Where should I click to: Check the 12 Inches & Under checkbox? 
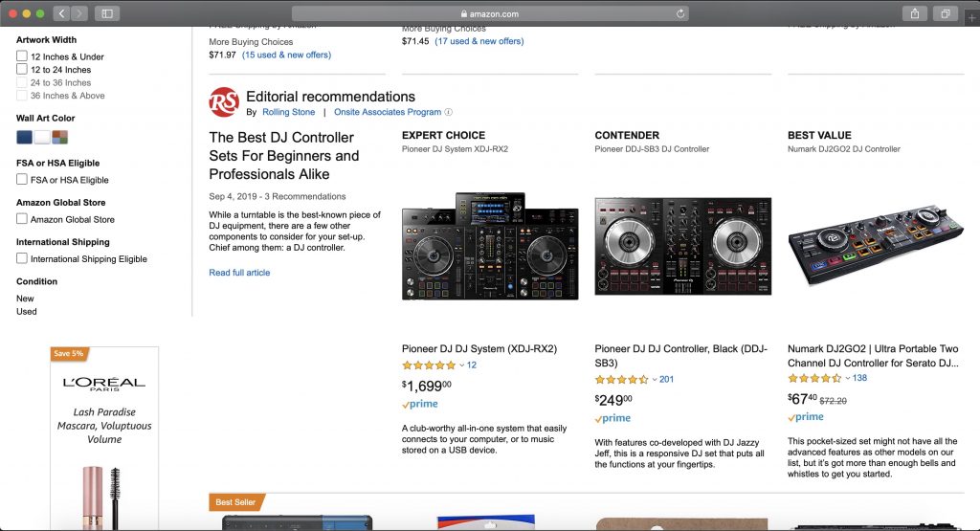click(x=22, y=56)
